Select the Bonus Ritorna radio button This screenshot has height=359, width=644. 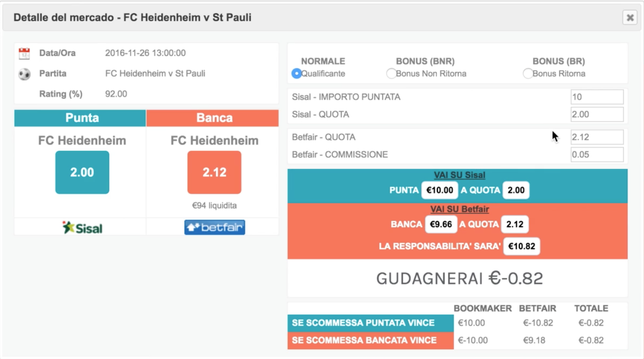pos(527,73)
